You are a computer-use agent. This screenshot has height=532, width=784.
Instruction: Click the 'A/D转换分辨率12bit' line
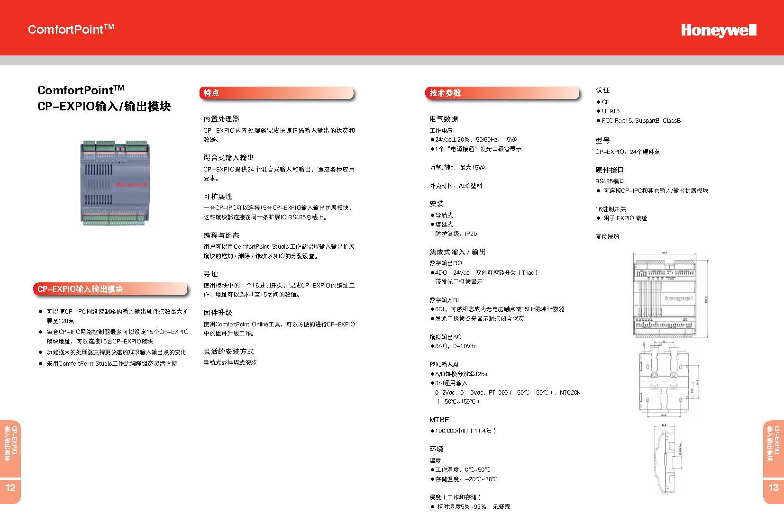point(459,374)
